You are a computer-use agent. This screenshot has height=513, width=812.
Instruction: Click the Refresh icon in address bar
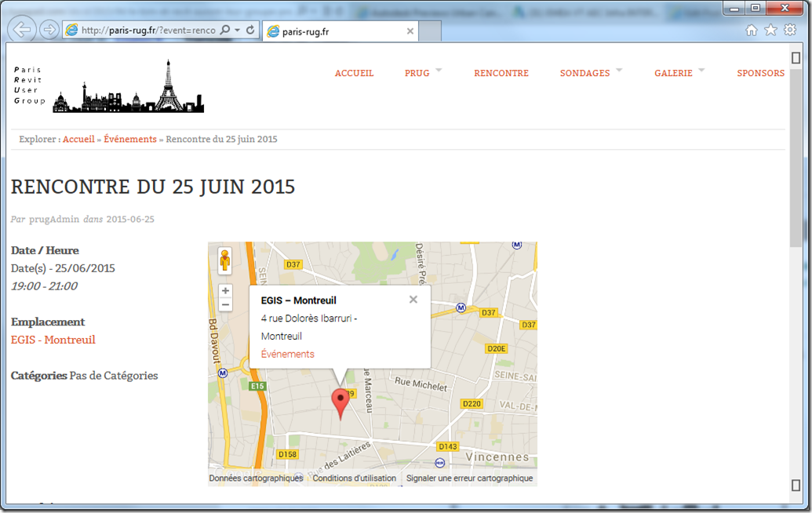coord(250,30)
